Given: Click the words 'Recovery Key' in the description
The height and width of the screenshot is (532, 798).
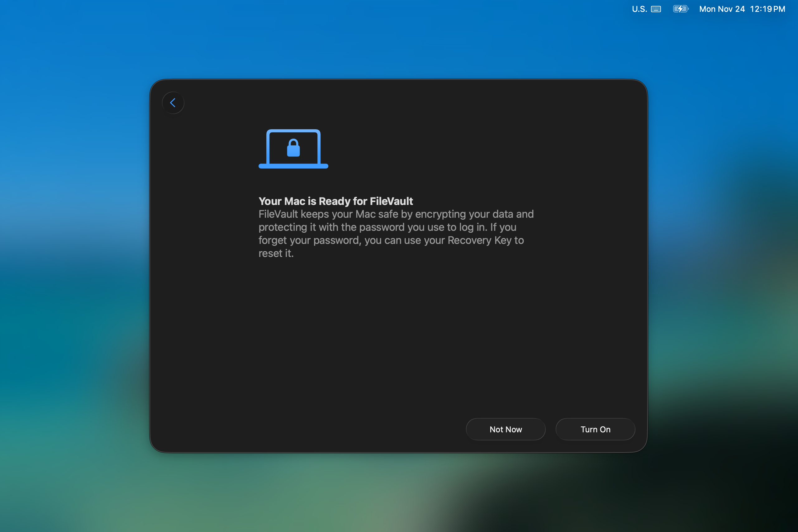Looking at the screenshot, I should pyautogui.click(x=479, y=240).
